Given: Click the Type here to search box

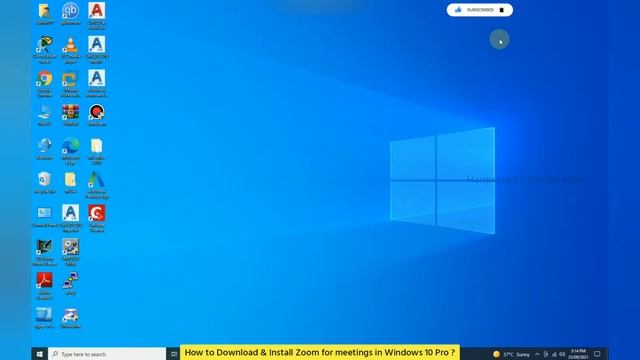Looking at the screenshot, I should pyautogui.click(x=107, y=354).
